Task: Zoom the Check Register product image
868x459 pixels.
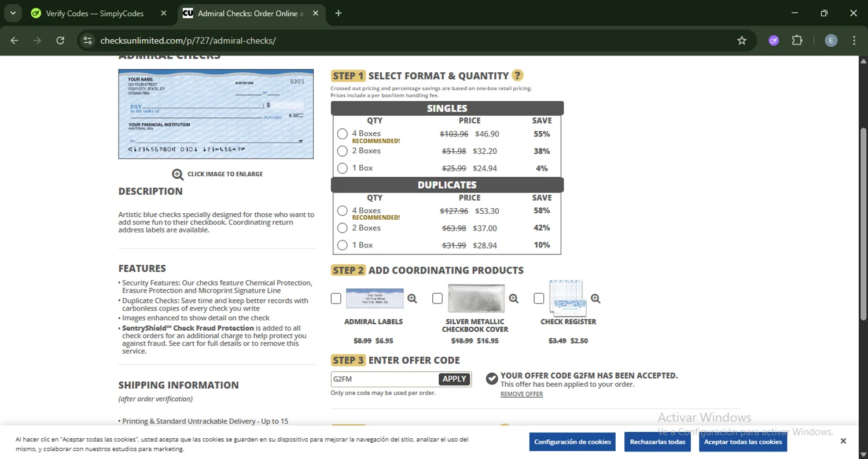Action: 595,299
